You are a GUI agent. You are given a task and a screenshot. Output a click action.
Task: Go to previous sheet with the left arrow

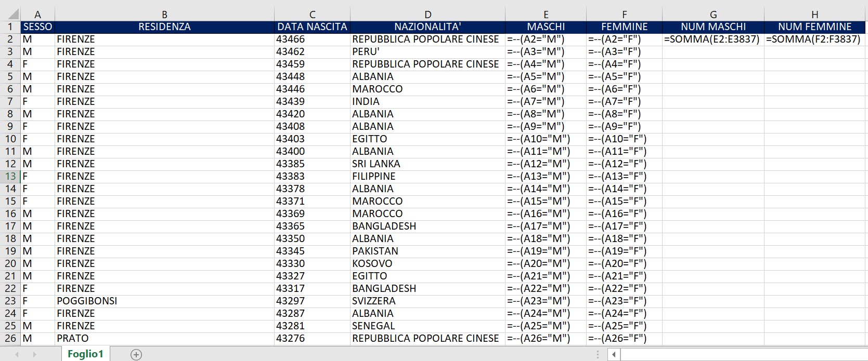[17, 355]
